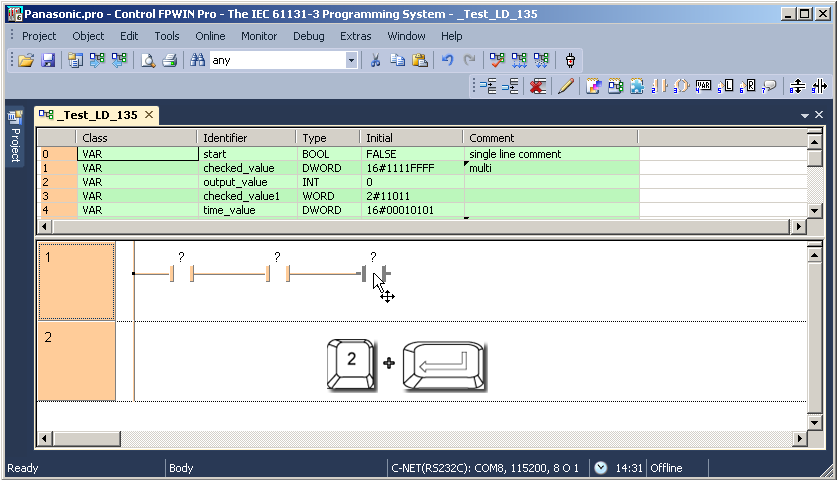Open the Monitor menu
The height and width of the screenshot is (480, 837).
pos(259,35)
